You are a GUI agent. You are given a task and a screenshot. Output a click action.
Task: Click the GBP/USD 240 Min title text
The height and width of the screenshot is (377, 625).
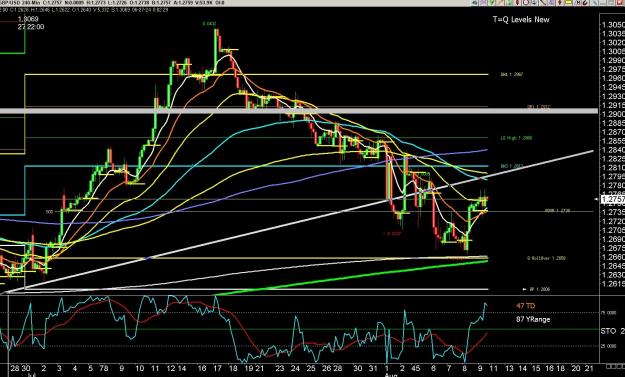pos(20,3)
